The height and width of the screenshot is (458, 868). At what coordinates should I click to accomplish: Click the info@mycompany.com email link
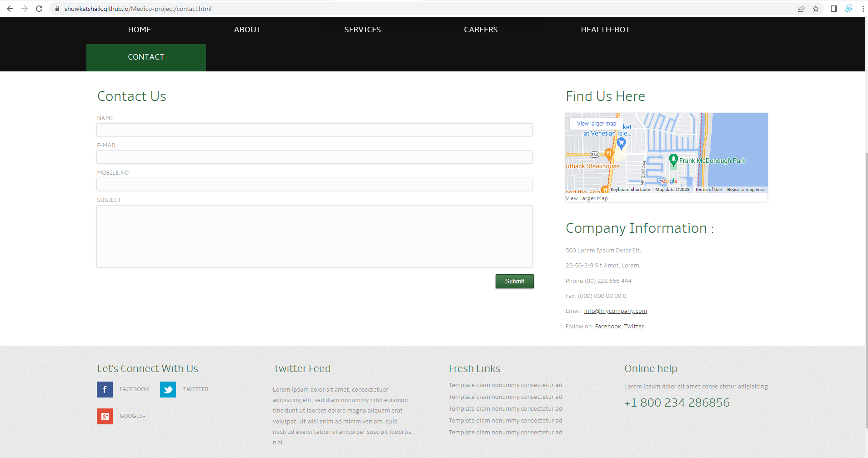coord(615,311)
